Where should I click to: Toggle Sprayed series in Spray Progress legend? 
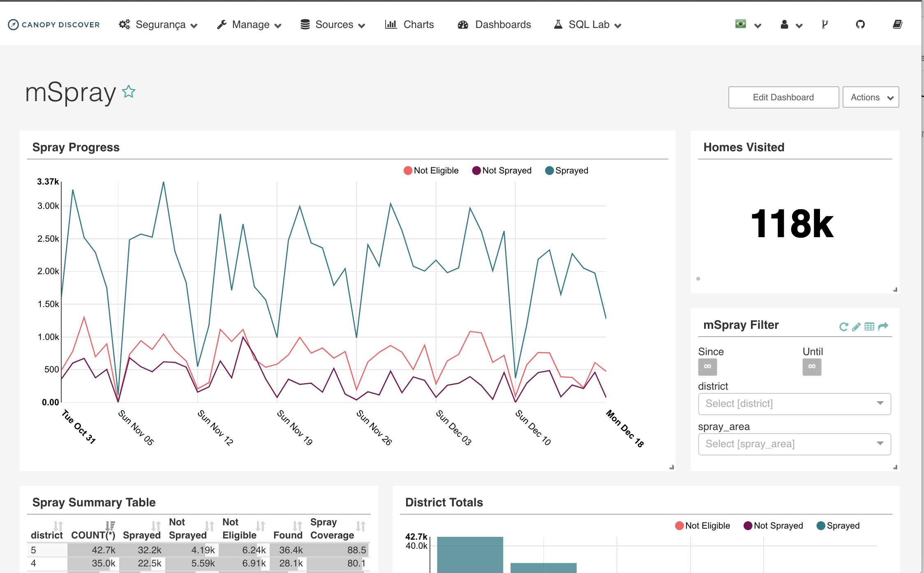click(566, 171)
